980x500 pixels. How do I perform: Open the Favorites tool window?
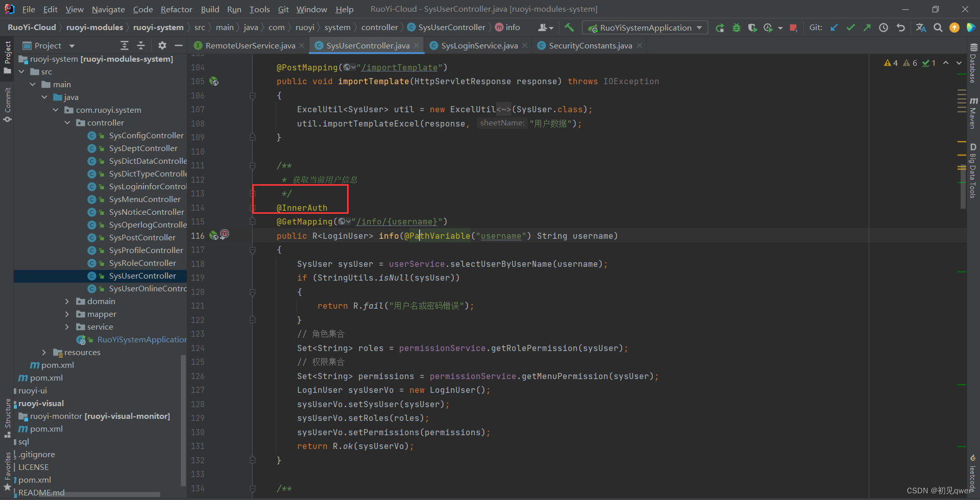7,471
